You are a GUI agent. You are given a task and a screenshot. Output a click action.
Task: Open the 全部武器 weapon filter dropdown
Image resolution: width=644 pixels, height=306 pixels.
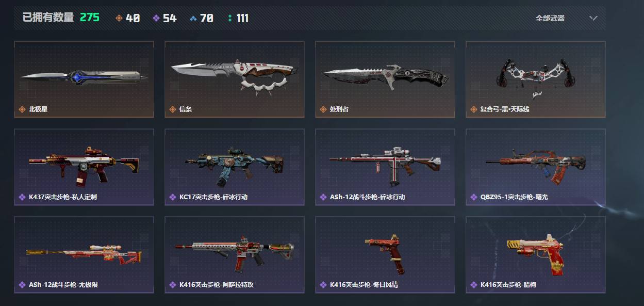pyautogui.click(x=566, y=18)
